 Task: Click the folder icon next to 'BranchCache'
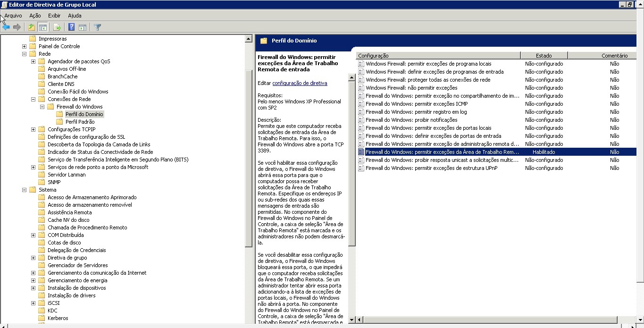(x=42, y=76)
